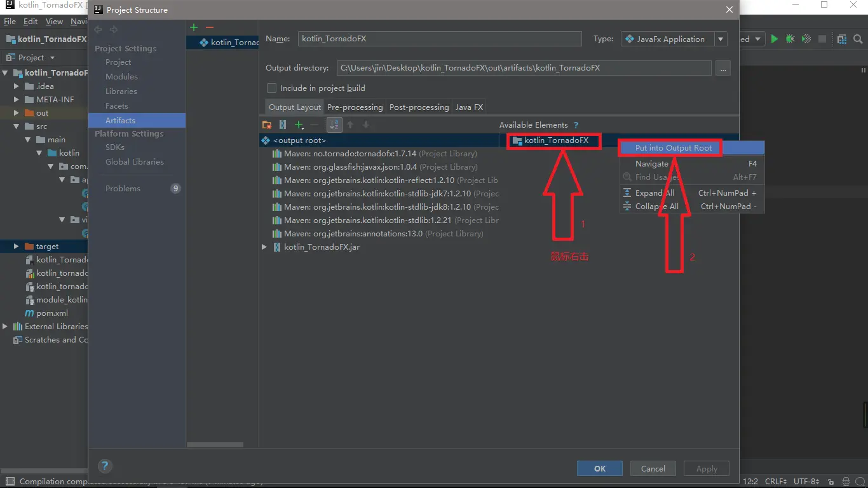Viewport: 868px width, 488px height.
Task: Click the Run with Coverage icon
Action: (806, 39)
